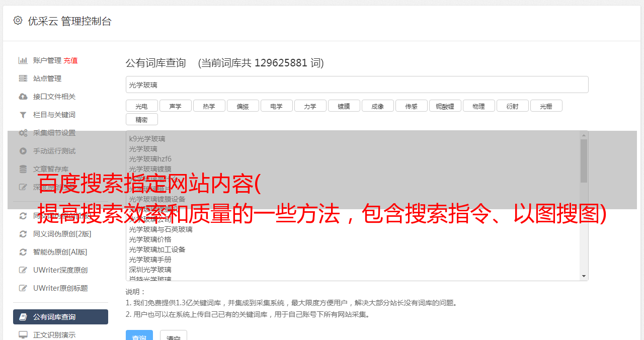Image resolution: width=644 pixels, height=340 pixels.
Task: Select the 衍射 tag button
Action: pyautogui.click(x=513, y=106)
